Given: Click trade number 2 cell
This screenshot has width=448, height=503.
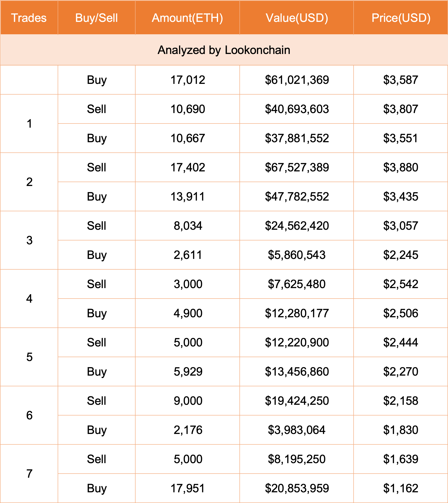Looking at the screenshot, I should pos(29,182).
